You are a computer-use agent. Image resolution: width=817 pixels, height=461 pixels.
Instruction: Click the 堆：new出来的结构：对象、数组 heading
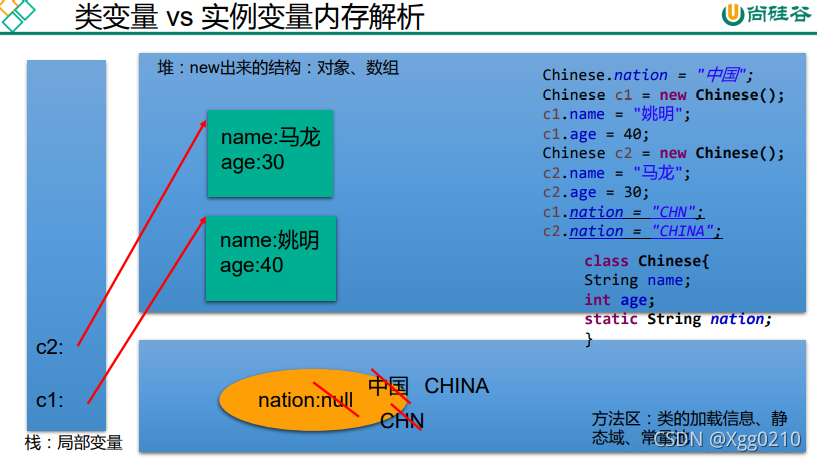tap(278, 68)
